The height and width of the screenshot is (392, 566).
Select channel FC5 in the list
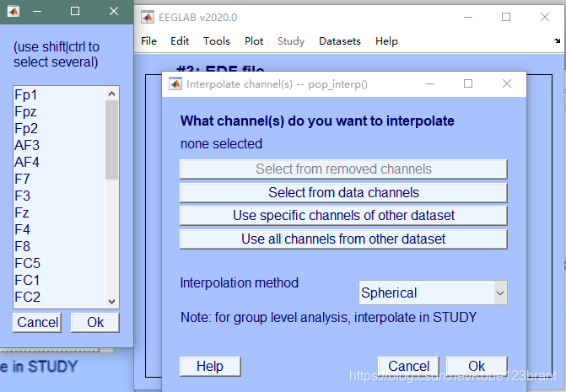point(59,263)
